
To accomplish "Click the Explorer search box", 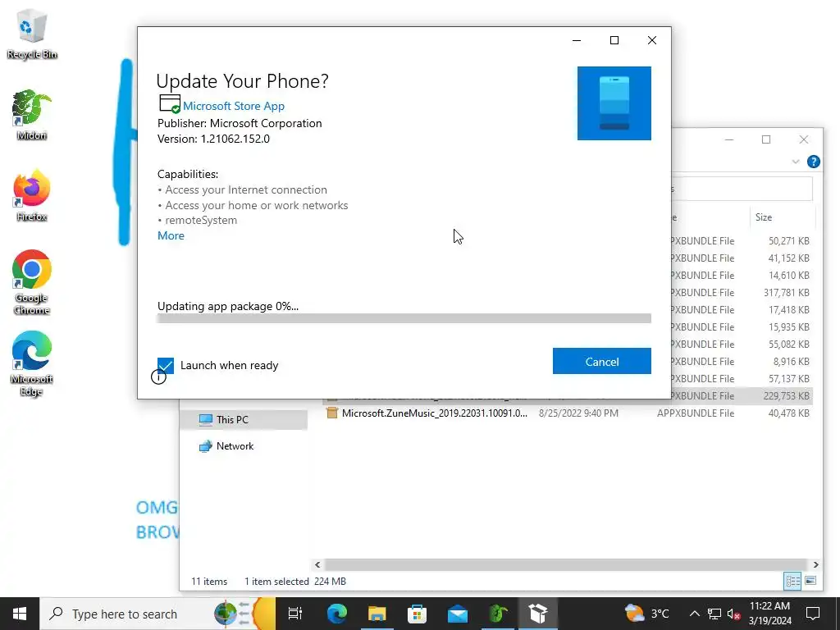I will [x=742, y=189].
